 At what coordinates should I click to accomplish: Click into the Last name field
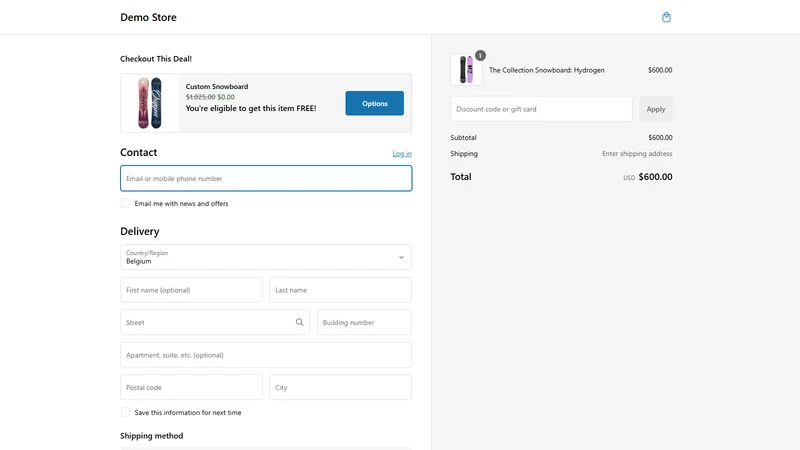340,290
